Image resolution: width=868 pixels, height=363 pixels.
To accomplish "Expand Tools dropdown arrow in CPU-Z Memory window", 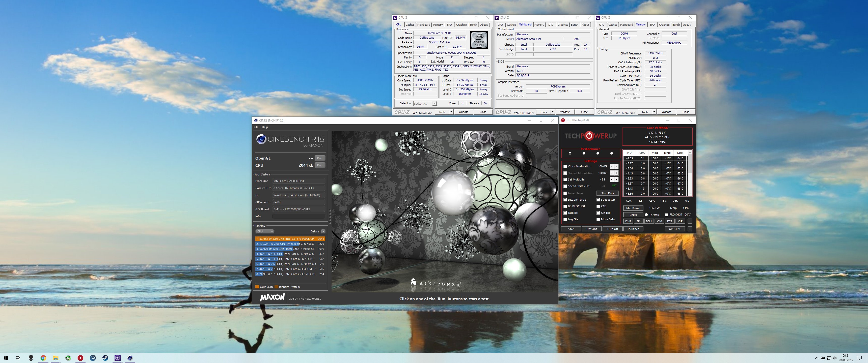I will tap(654, 112).
